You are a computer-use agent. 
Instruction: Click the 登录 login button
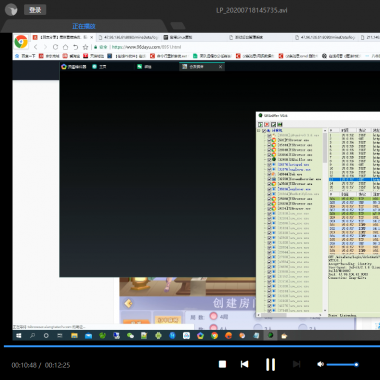click(x=35, y=10)
